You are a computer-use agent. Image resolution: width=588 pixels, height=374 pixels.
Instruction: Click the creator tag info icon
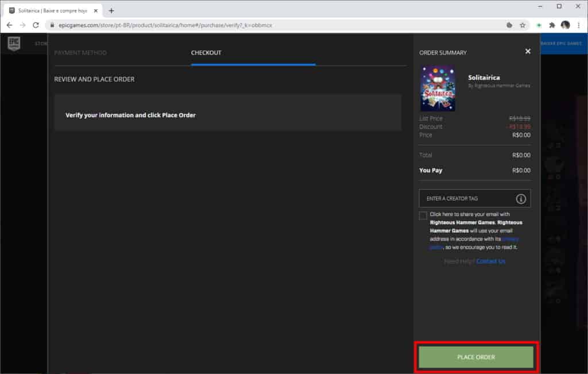(x=520, y=199)
